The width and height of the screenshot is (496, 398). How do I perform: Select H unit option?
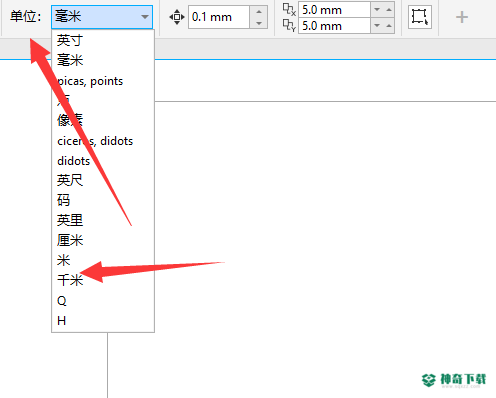(103, 321)
